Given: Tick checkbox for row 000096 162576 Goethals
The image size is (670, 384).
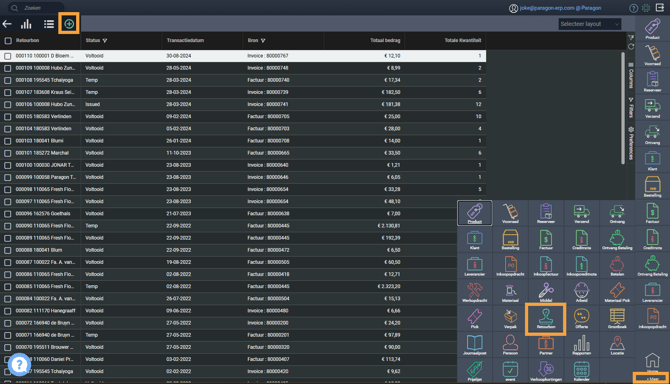Looking at the screenshot, I should pos(8,214).
